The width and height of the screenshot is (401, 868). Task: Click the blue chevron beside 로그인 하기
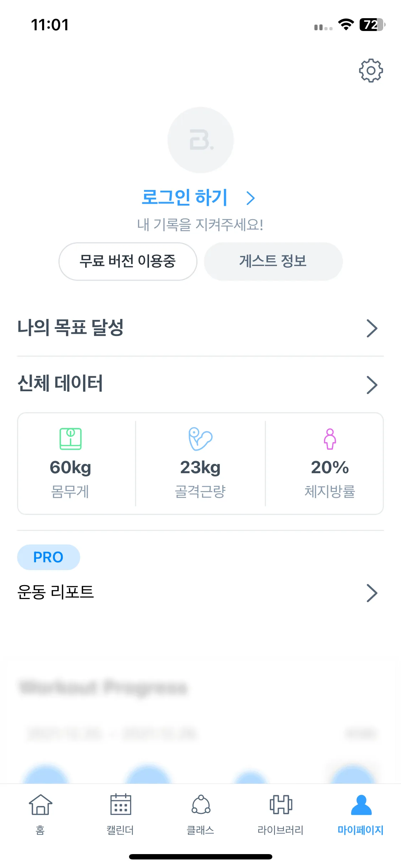coord(251,198)
